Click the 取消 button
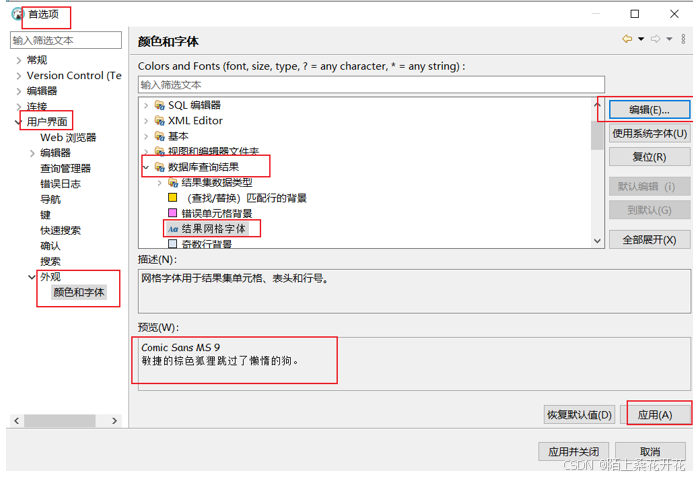 [650, 452]
